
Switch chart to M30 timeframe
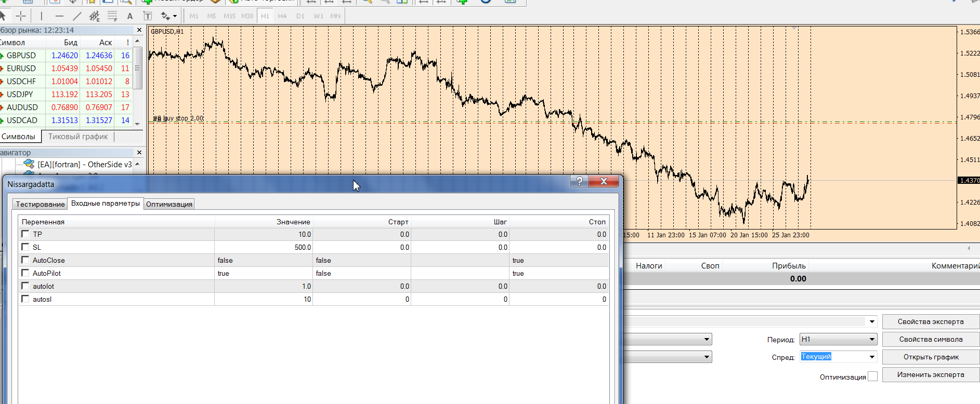pos(247,16)
